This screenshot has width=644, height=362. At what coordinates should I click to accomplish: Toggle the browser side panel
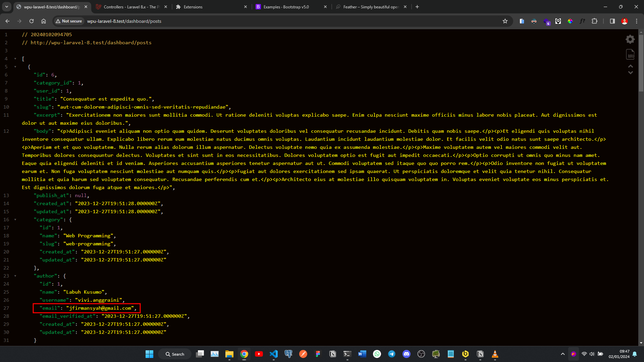612,21
